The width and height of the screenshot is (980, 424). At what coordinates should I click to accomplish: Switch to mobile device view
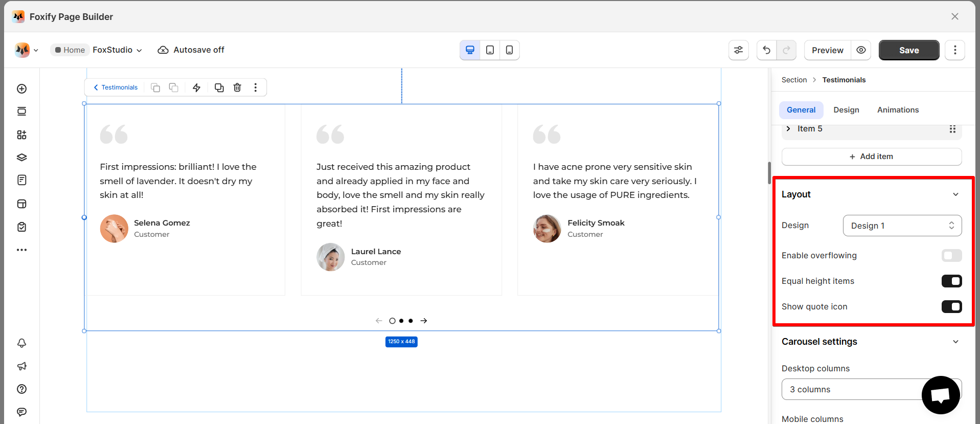(509, 50)
